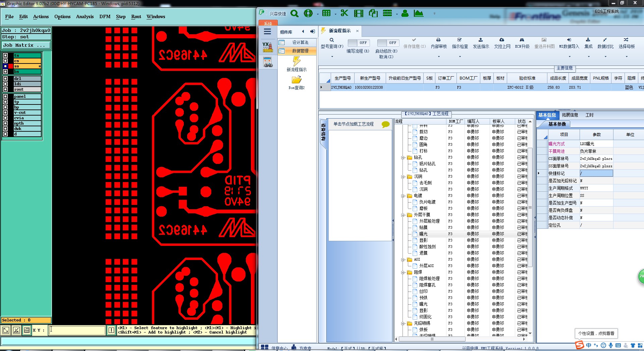Click the green list rows icon

387,13
